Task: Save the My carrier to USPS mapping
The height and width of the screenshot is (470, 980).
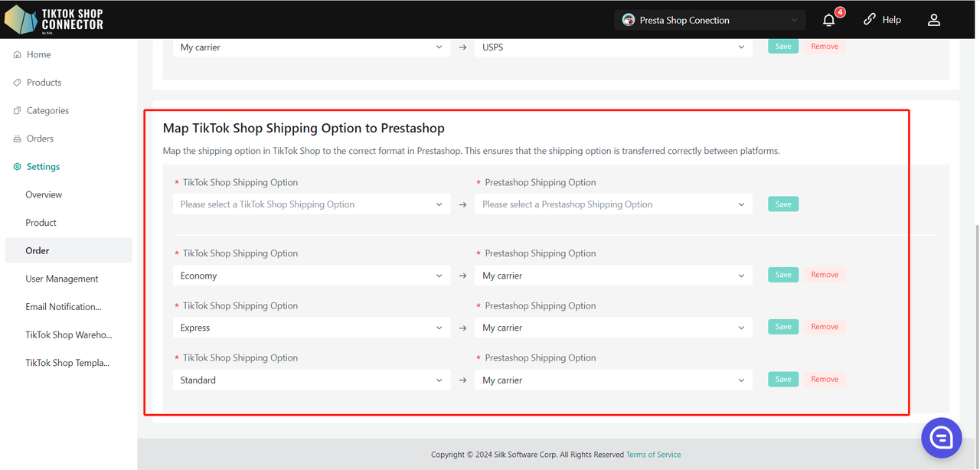Action: 783,47
